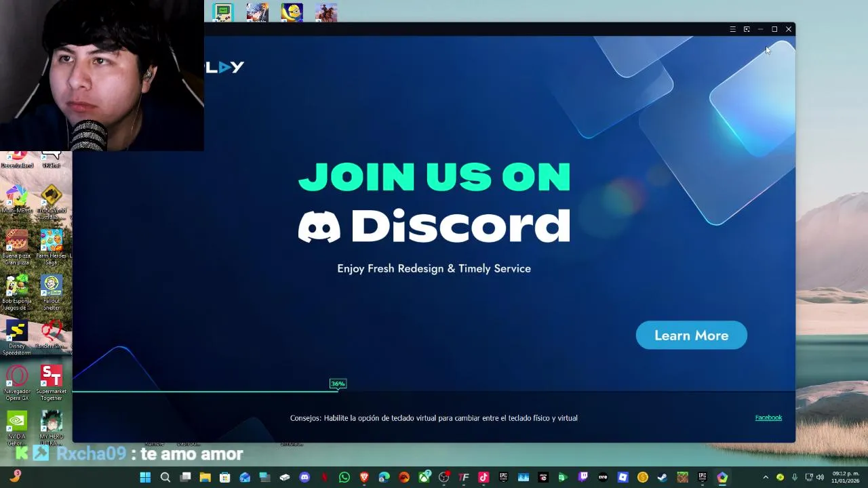Viewport: 868px width, 488px height.
Task: Open the Fallout Shelter shortcut
Action: (52, 292)
